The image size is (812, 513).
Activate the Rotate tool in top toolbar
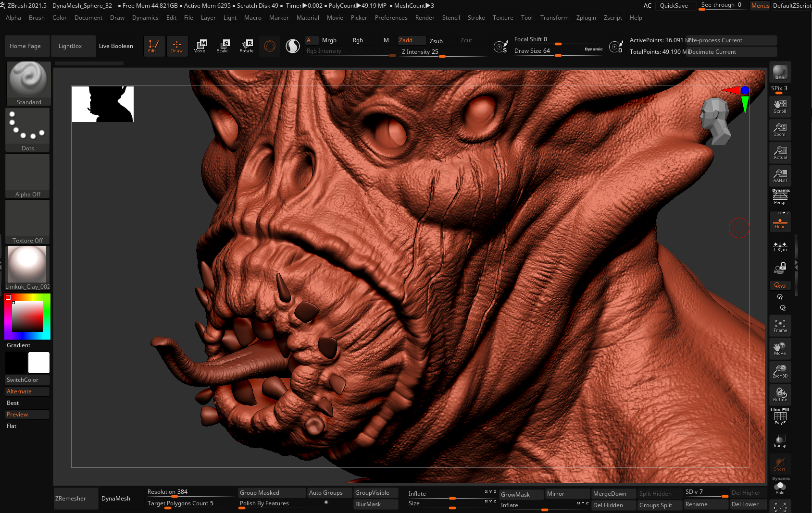[x=246, y=46]
